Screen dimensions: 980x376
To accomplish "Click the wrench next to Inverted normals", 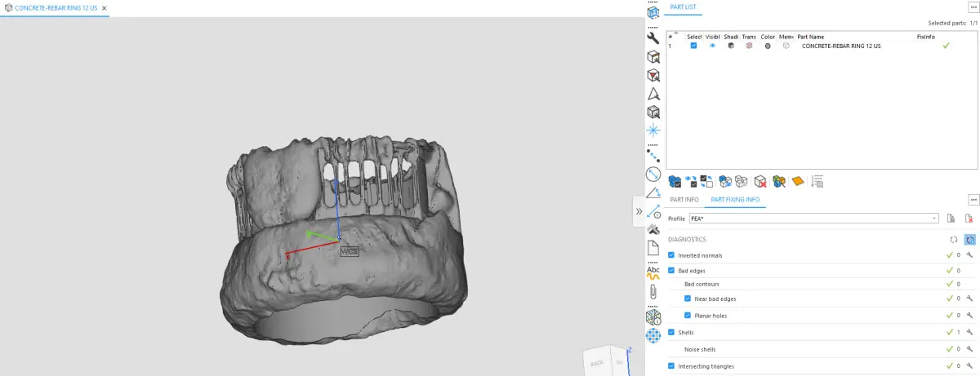I will 969,255.
